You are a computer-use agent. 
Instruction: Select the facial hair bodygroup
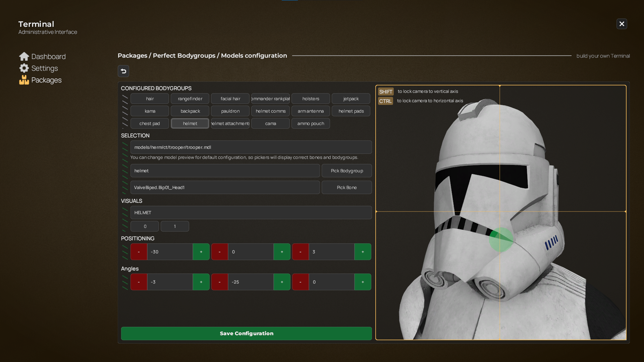tap(230, 99)
